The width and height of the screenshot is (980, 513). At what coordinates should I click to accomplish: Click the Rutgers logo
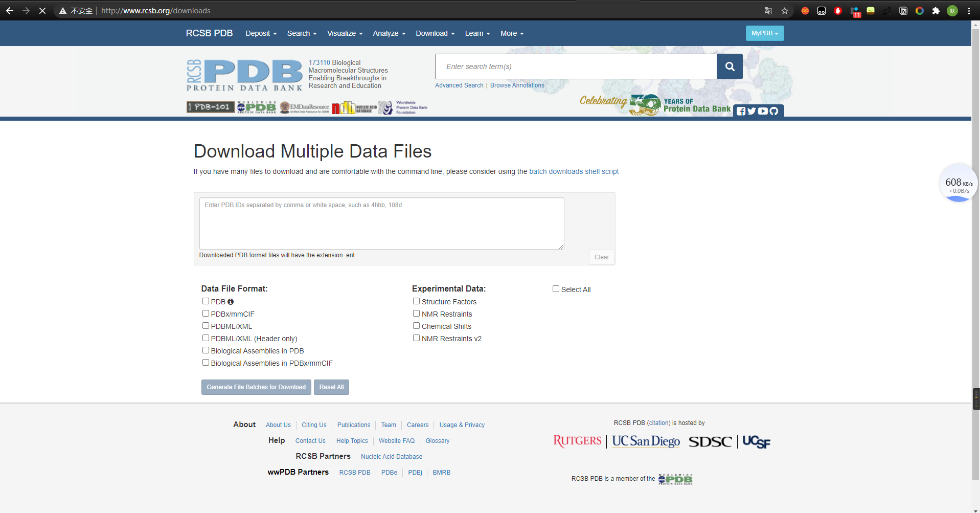click(x=577, y=441)
